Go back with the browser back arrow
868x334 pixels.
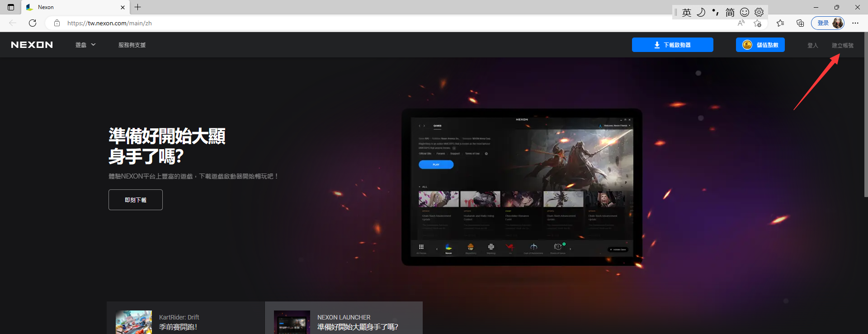13,23
